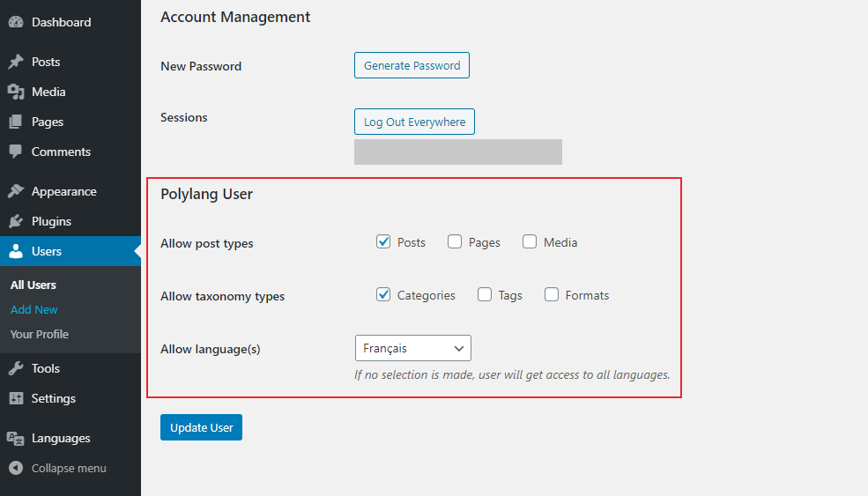Click the Dashboard gauge icon
Screen dimensions: 868x496
point(16,22)
